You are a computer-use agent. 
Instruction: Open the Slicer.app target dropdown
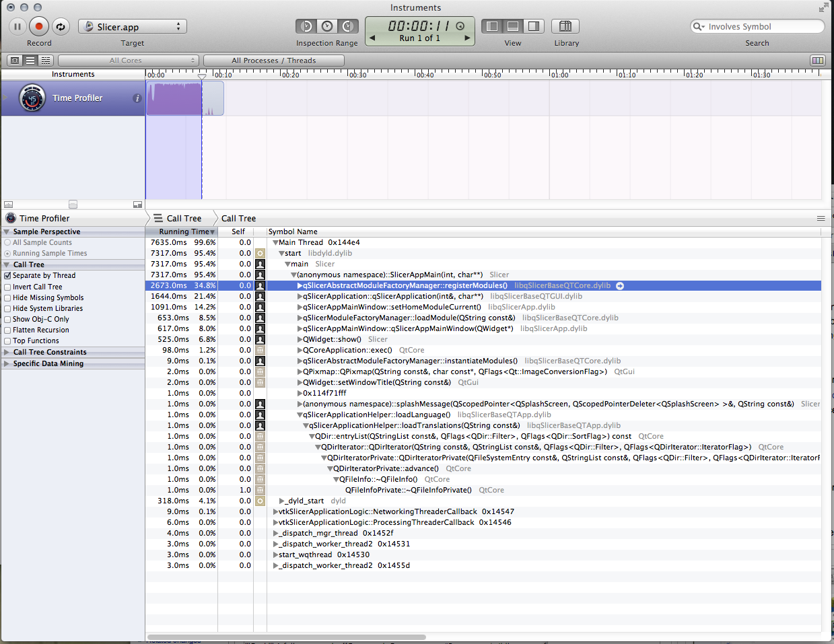133,26
